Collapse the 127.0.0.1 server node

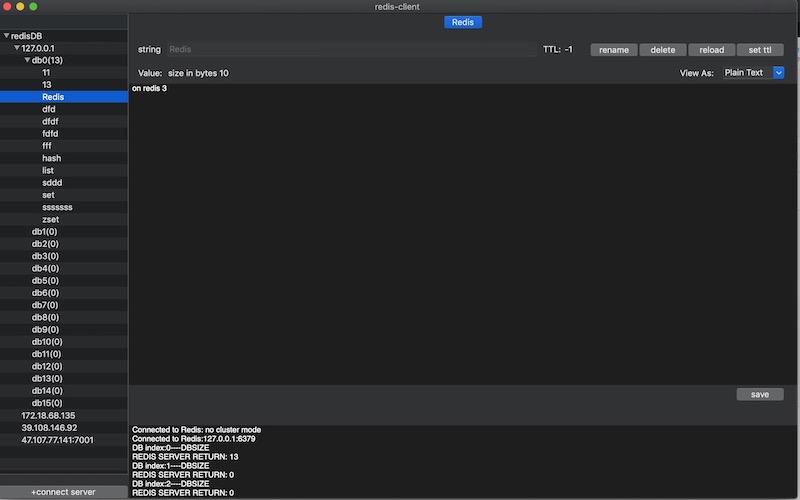coord(17,48)
